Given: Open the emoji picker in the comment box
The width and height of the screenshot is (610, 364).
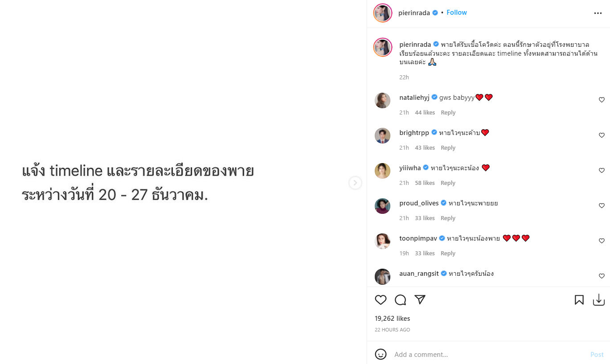Looking at the screenshot, I should tap(381, 354).
